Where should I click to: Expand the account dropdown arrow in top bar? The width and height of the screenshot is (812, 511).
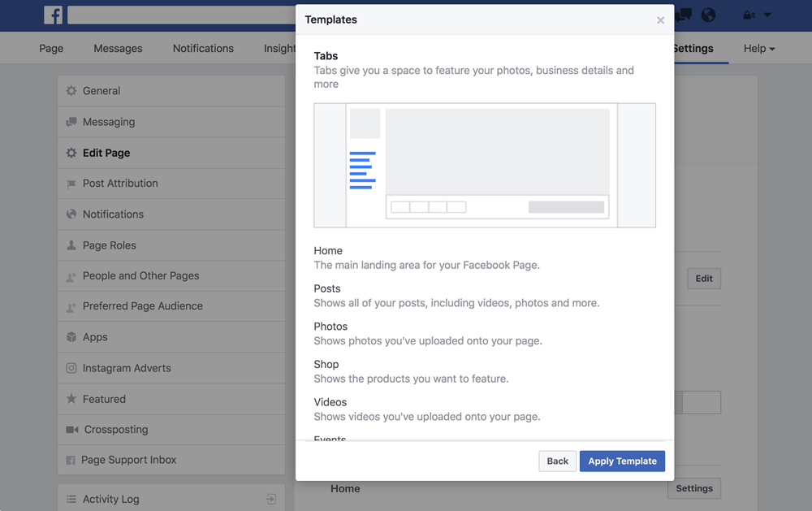pyautogui.click(x=767, y=15)
